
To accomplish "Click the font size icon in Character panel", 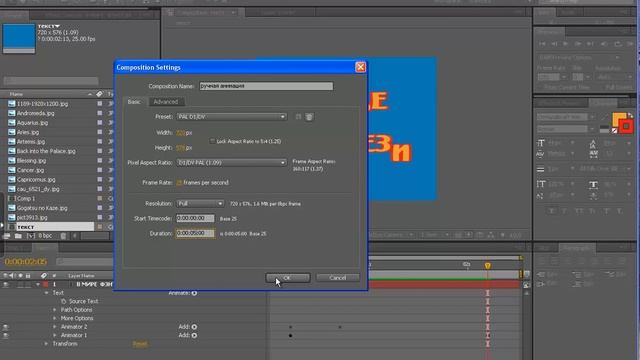I will [541, 143].
